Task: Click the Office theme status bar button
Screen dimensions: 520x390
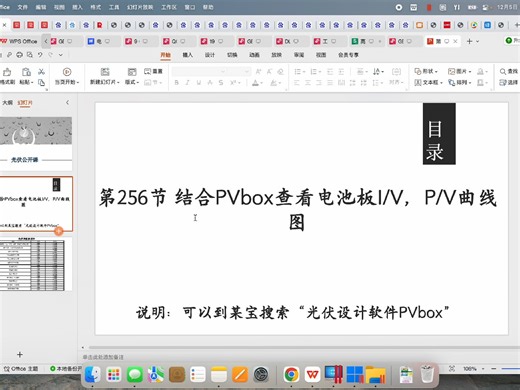Action: coord(21,369)
